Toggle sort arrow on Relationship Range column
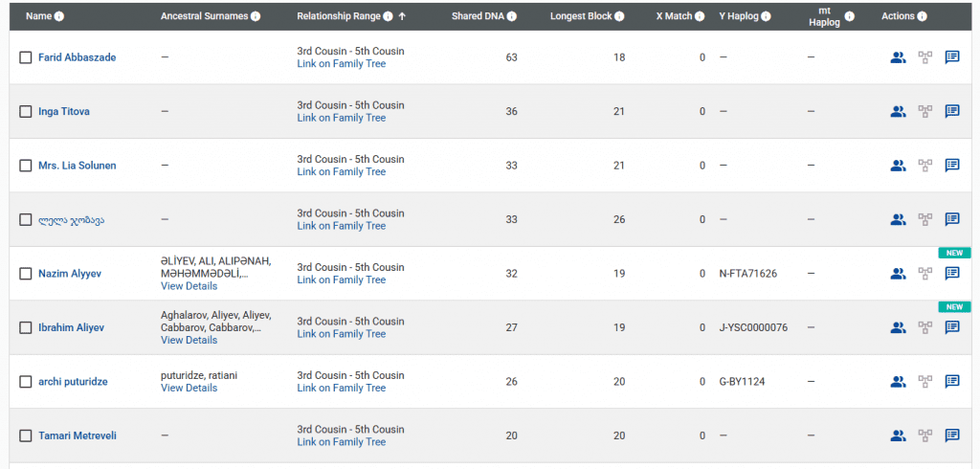 (402, 16)
